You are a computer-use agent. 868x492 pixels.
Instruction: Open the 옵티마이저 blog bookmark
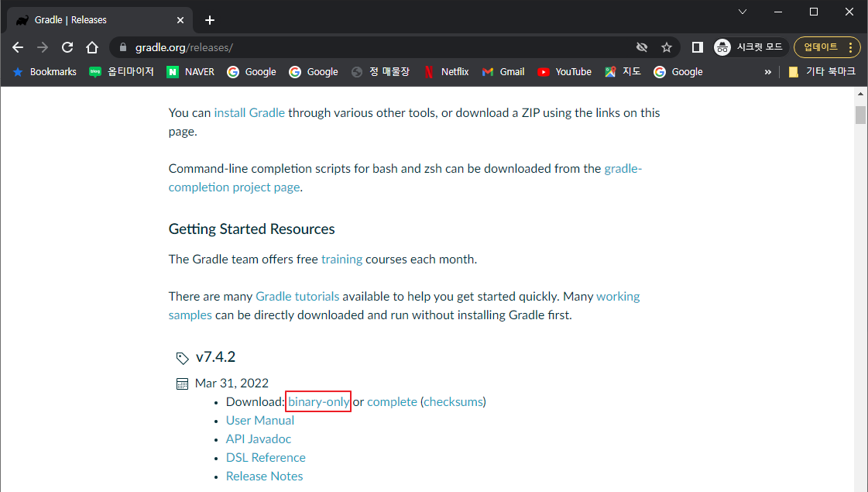tap(122, 72)
